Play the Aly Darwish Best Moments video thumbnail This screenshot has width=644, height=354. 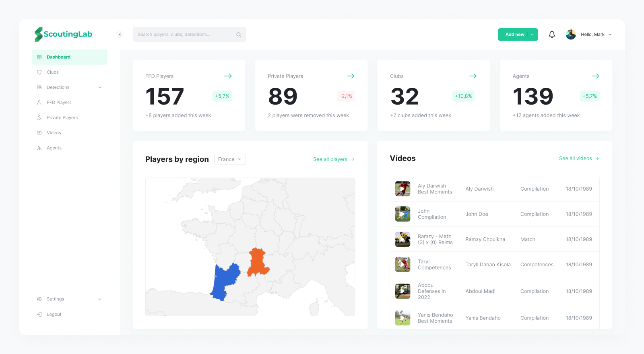pyautogui.click(x=402, y=189)
